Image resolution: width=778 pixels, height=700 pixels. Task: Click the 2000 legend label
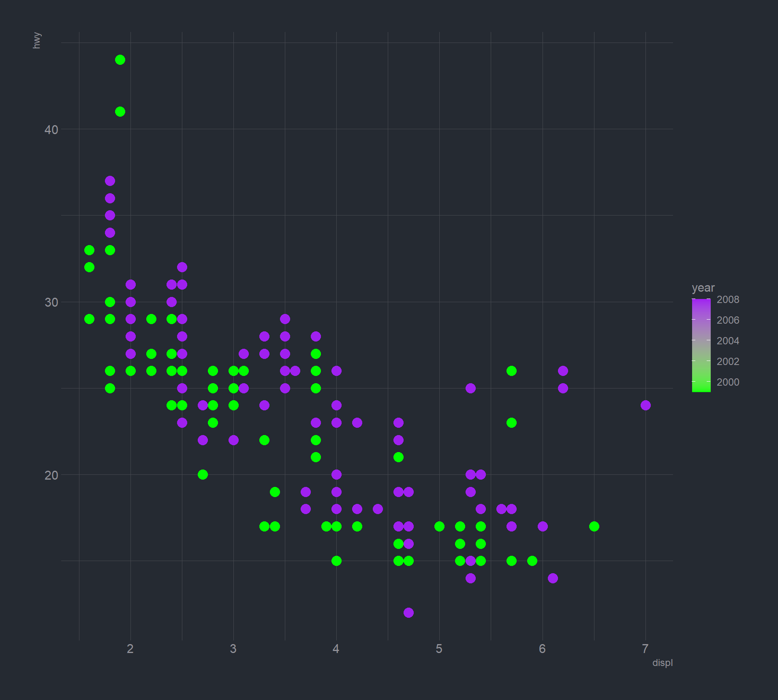coord(728,382)
